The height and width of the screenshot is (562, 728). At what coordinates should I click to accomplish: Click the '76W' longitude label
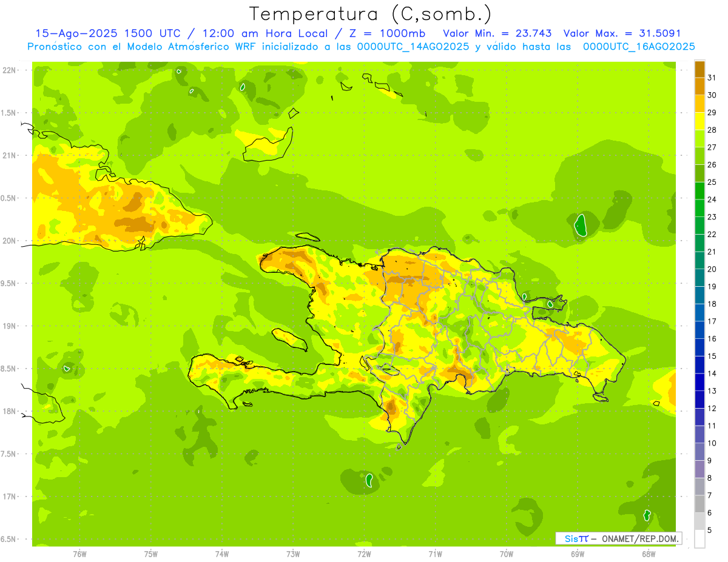click(x=79, y=554)
